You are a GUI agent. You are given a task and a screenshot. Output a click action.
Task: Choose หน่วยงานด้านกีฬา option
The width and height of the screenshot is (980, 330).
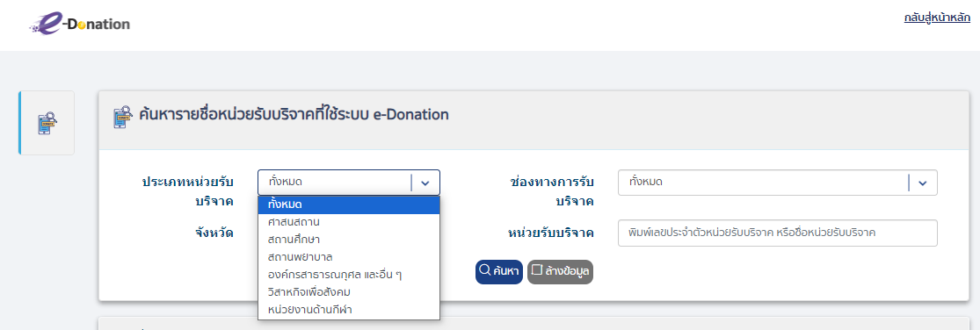349,309
